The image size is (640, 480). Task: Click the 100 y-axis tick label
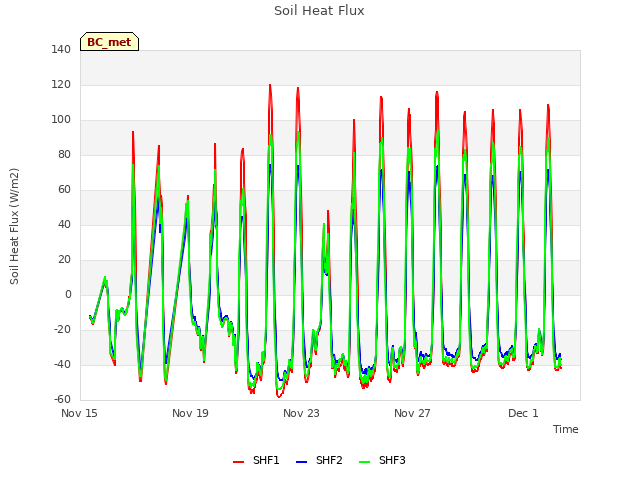(x=61, y=120)
